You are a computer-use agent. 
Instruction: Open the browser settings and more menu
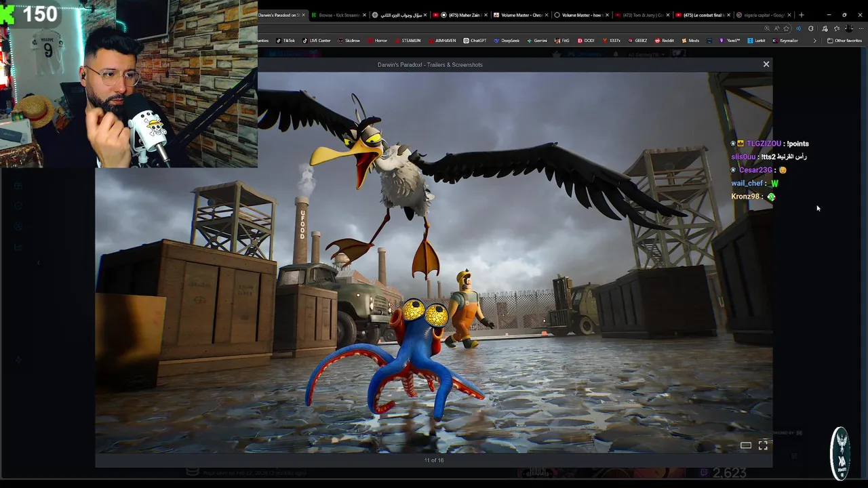click(x=861, y=28)
